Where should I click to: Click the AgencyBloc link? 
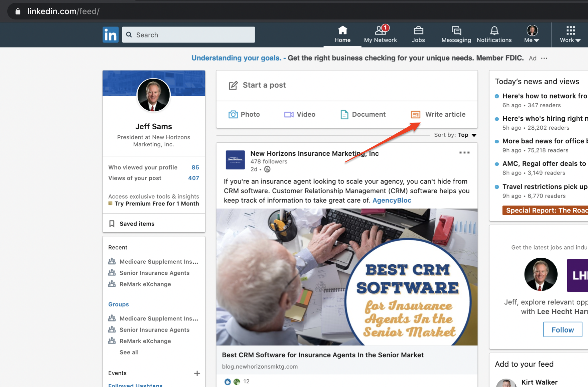(392, 200)
